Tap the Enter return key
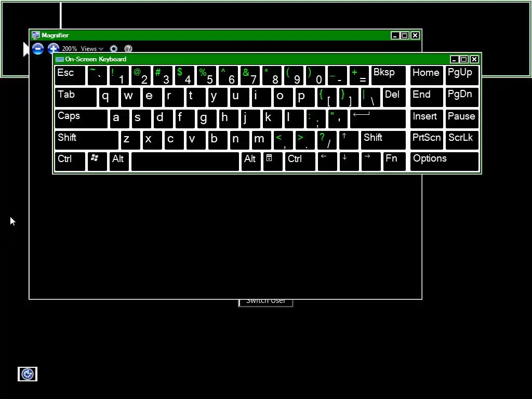Image resolution: width=532 pixels, height=399 pixels. pos(378,119)
